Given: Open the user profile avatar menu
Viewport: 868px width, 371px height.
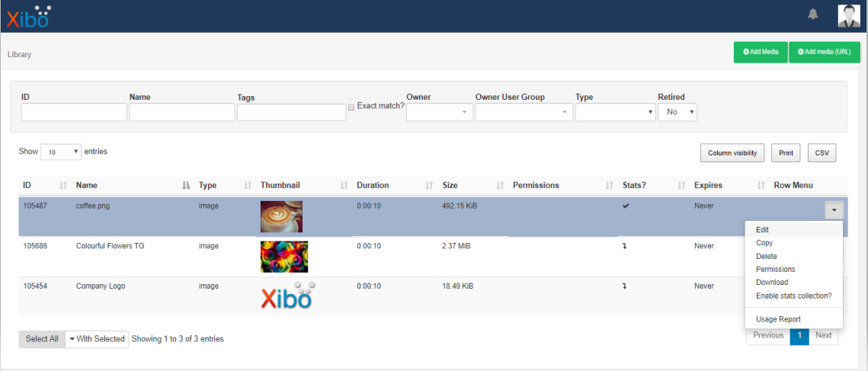Looking at the screenshot, I should click(848, 15).
